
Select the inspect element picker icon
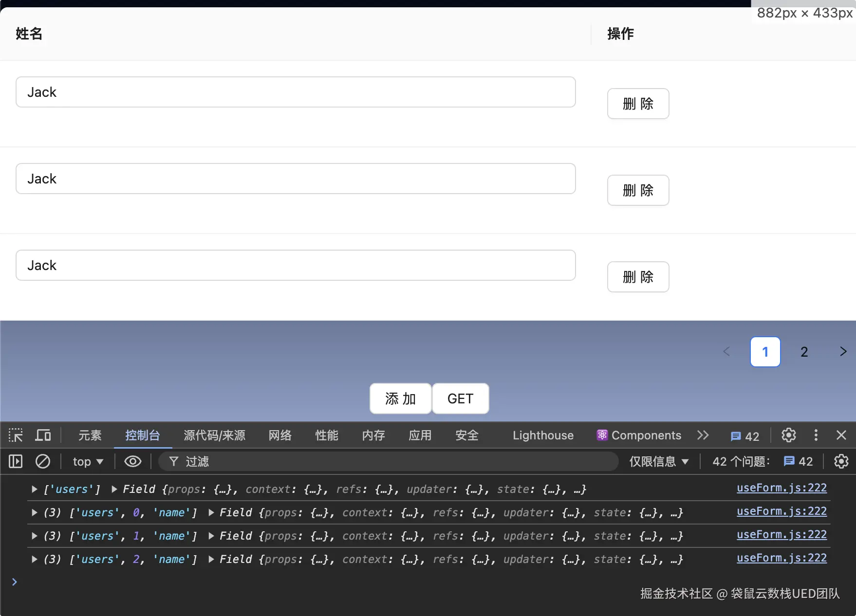(16, 435)
